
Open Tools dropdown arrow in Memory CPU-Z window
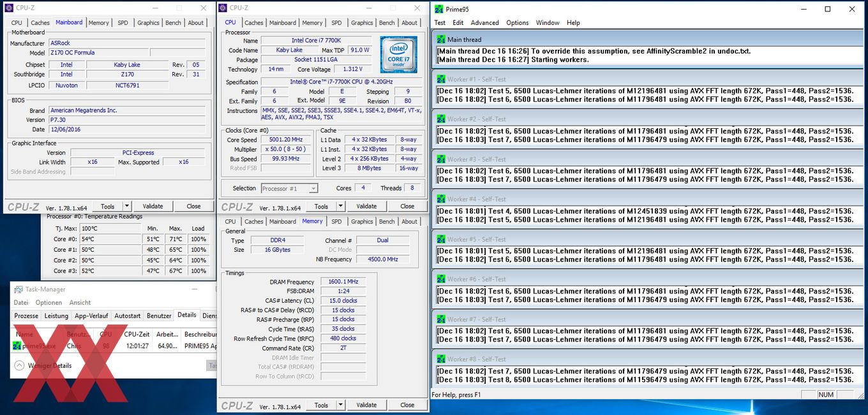pyautogui.click(x=340, y=405)
